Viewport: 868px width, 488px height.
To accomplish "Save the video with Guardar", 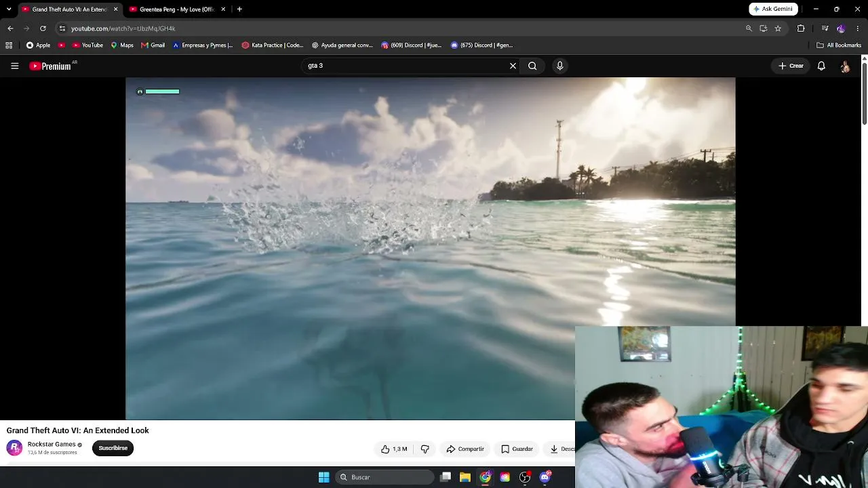I will [x=517, y=449].
